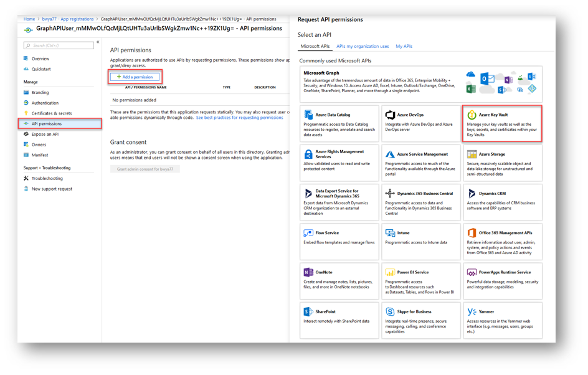Click the Type column header
This screenshot has height=375, width=588.
(x=227, y=87)
